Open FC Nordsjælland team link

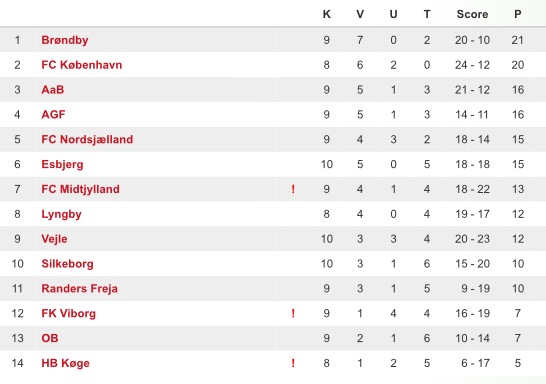click(87, 140)
